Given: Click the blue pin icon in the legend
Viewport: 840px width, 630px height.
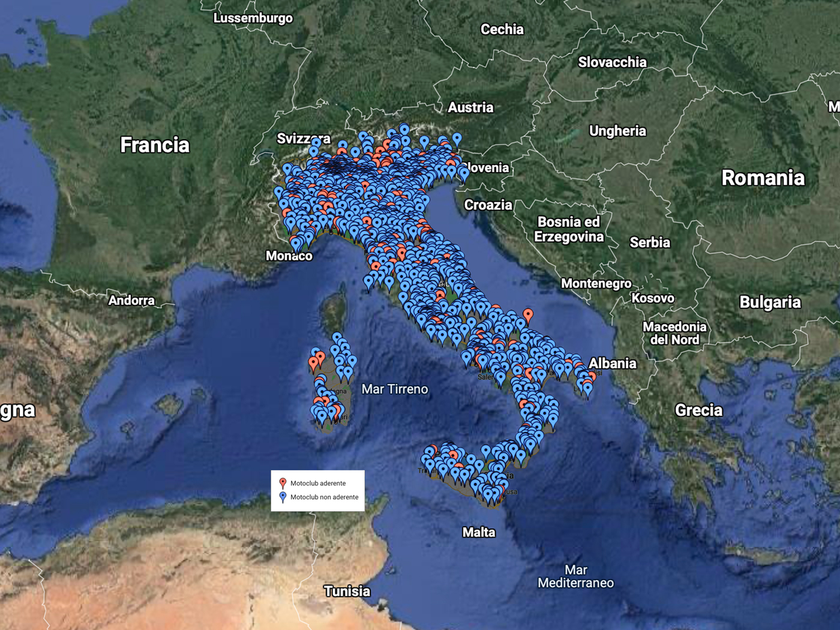Looking at the screenshot, I should (283, 497).
